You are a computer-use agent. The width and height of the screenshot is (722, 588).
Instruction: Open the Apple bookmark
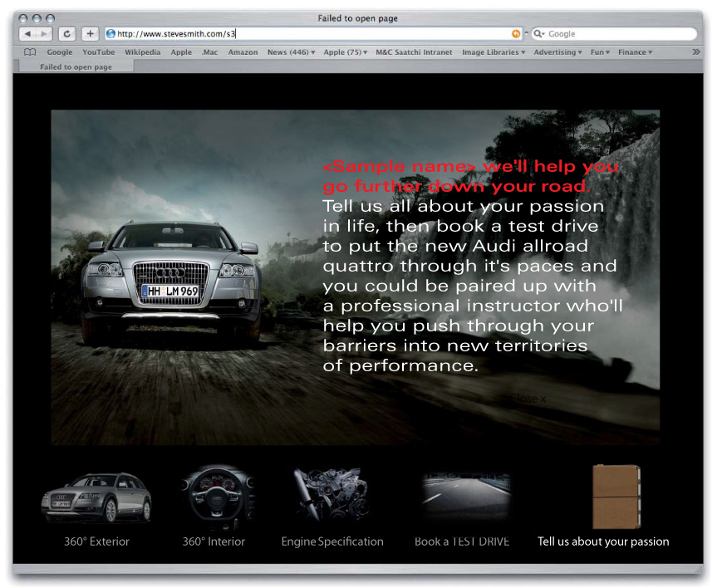click(x=181, y=52)
